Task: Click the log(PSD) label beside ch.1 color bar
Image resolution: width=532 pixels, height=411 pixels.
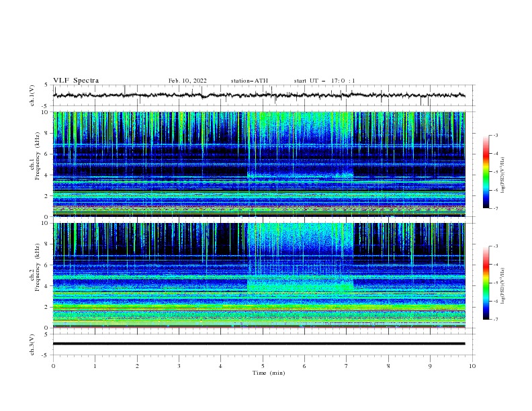Action: tap(503, 175)
